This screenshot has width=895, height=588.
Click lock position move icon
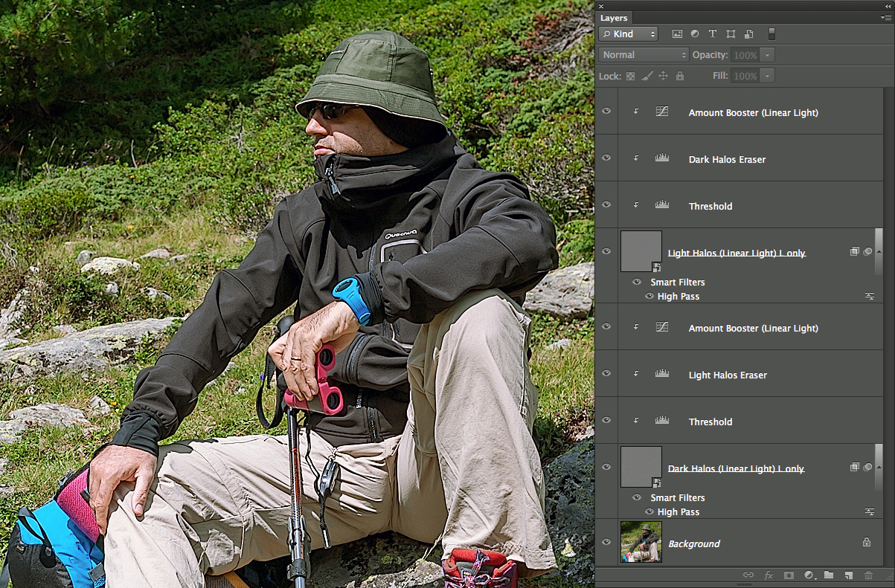tap(663, 76)
